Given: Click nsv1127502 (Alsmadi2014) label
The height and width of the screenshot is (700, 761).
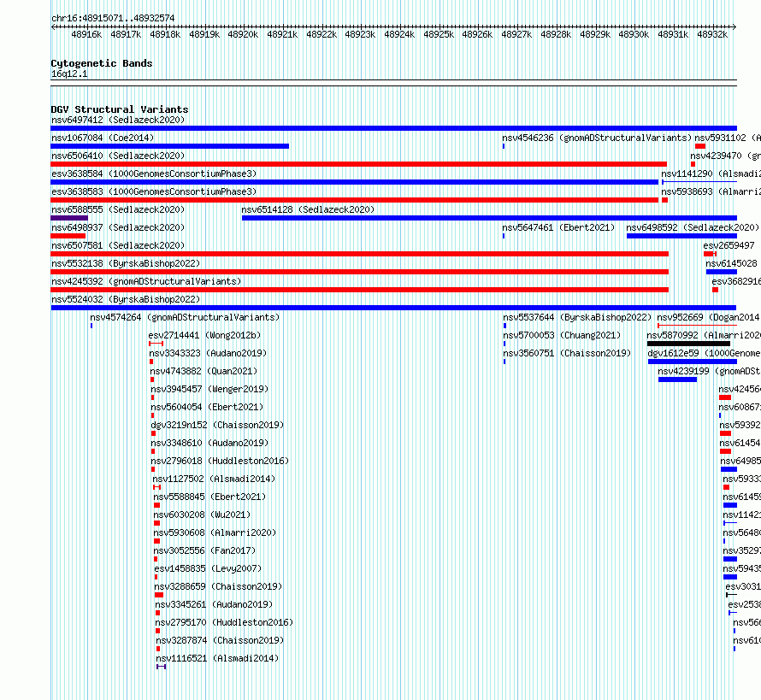Looking at the screenshot, I should [x=214, y=479].
